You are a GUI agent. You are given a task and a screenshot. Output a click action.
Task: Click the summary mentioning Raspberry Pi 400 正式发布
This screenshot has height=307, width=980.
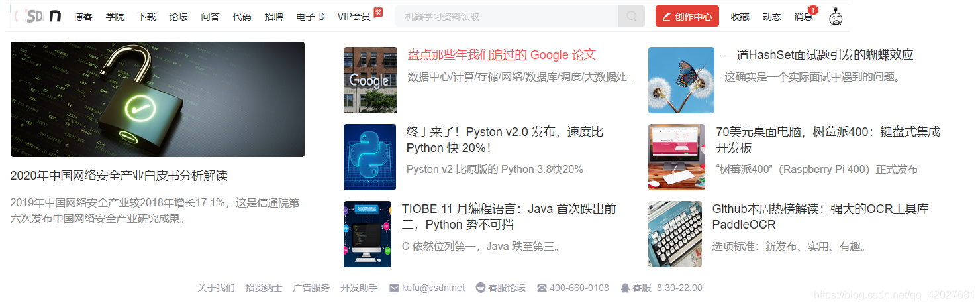[x=817, y=169]
